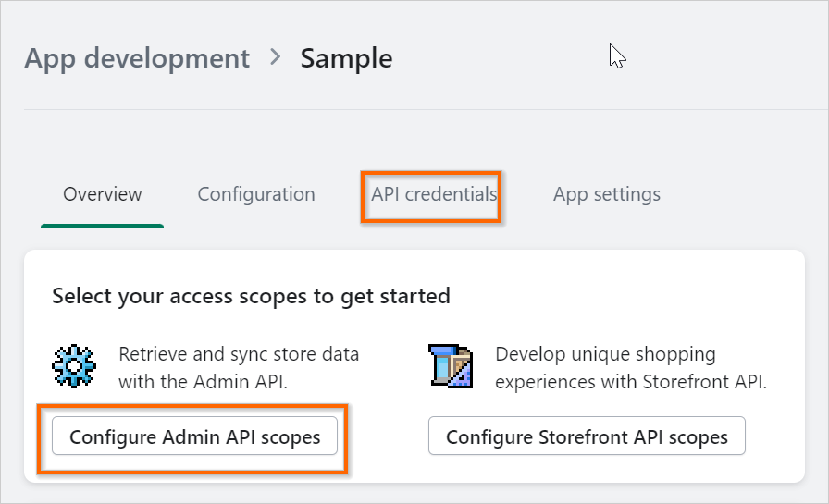Switch to the Configuration tab
The width and height of the screenshot is (829, 504).
tap(256, 194)
